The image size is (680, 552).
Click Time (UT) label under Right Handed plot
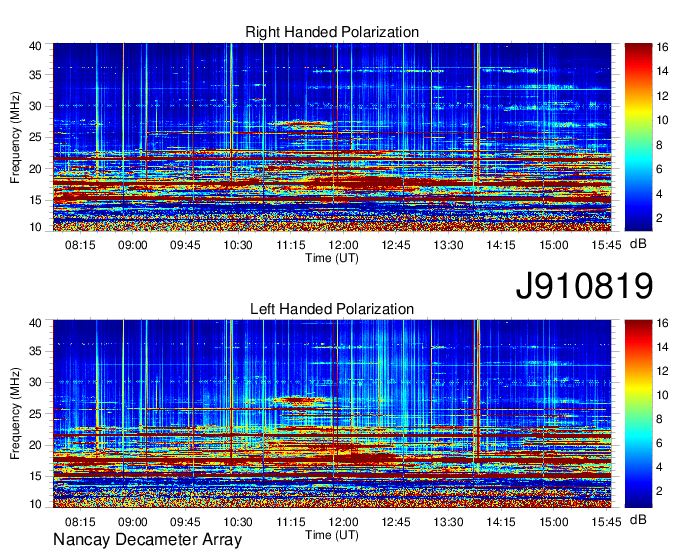(332, 258)
